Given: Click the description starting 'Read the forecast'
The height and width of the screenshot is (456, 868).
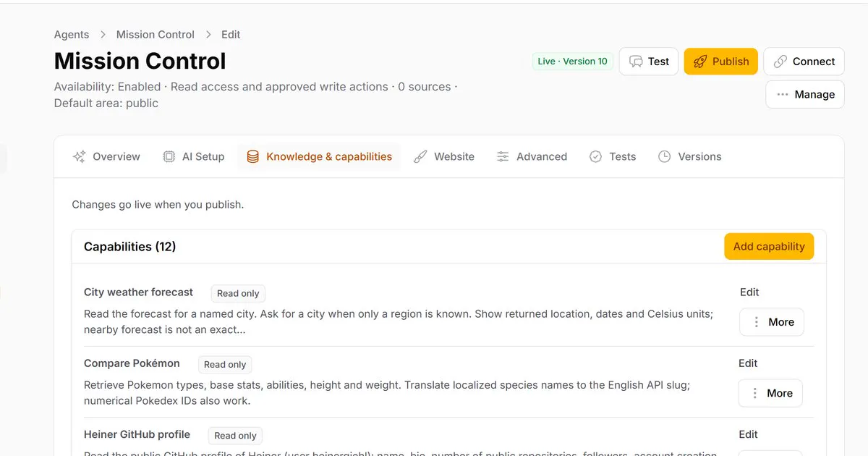Looking at the screenshot, I should pos(399,322).
